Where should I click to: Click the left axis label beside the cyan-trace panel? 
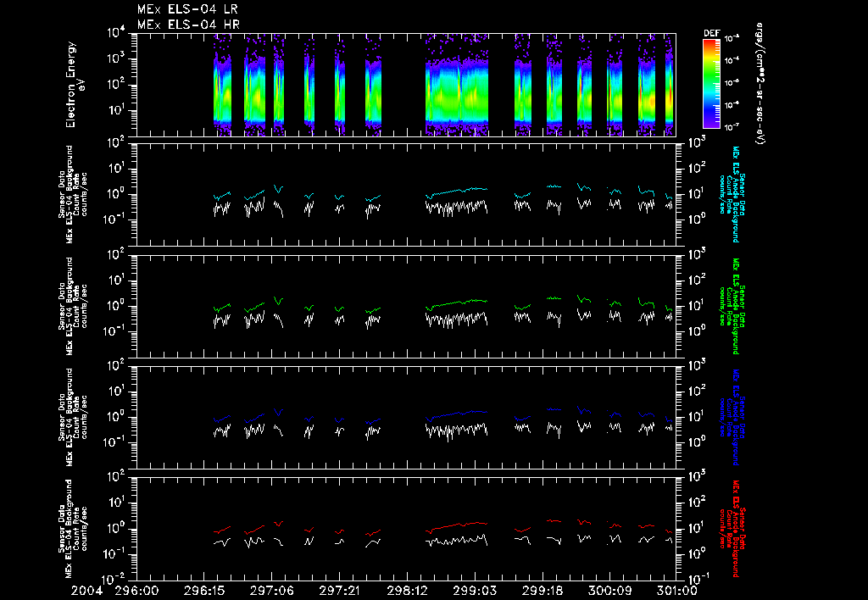(73, 194)
